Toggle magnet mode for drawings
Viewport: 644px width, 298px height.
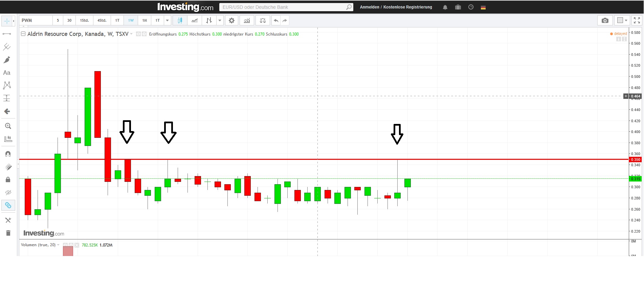(x=8, y=154)
